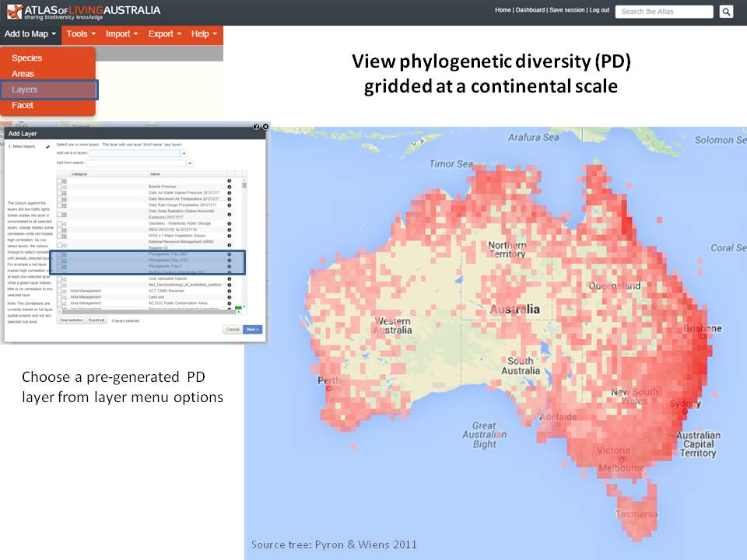Screen dimensions: 747x560
Task: View info for ACT TAMS Reserves layer
Action: point(230,290)
